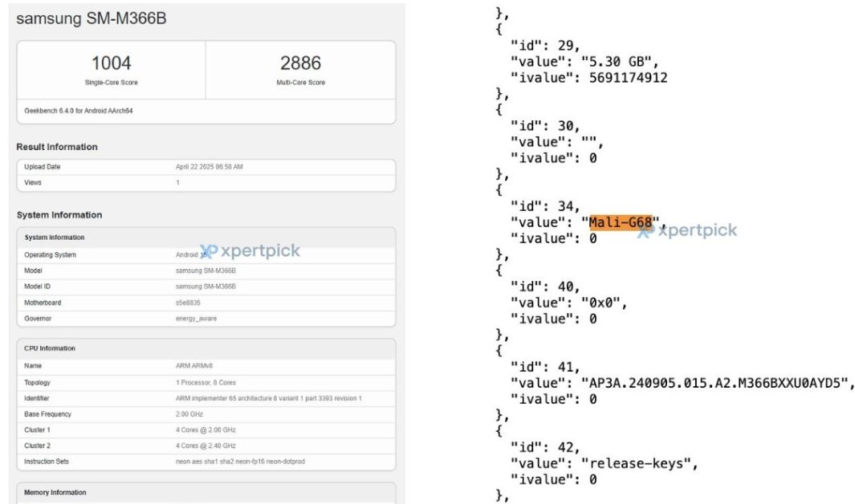Click the Cluster 2 4 Cores @ 2.40 GHz row

206,445
